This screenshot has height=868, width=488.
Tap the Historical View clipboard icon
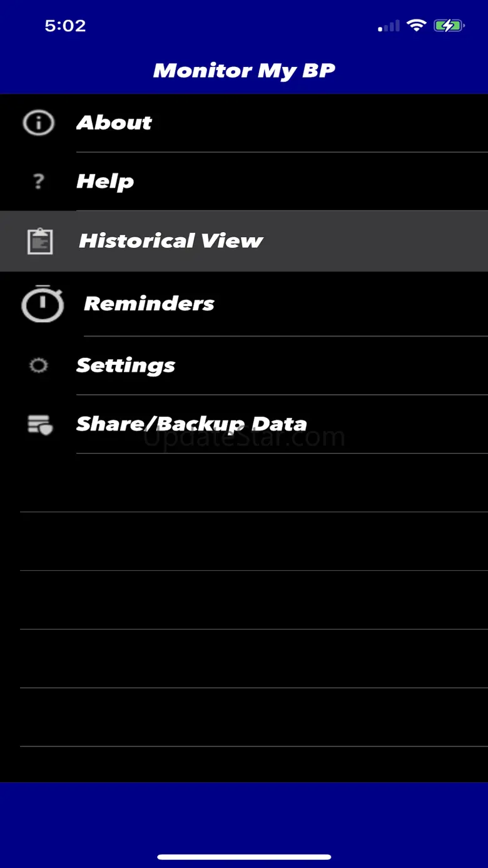coord(40,241)
